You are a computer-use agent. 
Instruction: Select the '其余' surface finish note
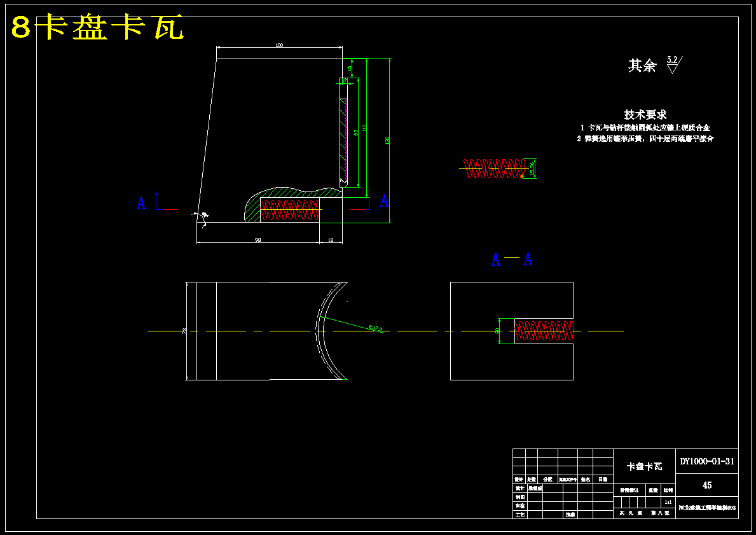pyautogui.click(x=642, y=66)
